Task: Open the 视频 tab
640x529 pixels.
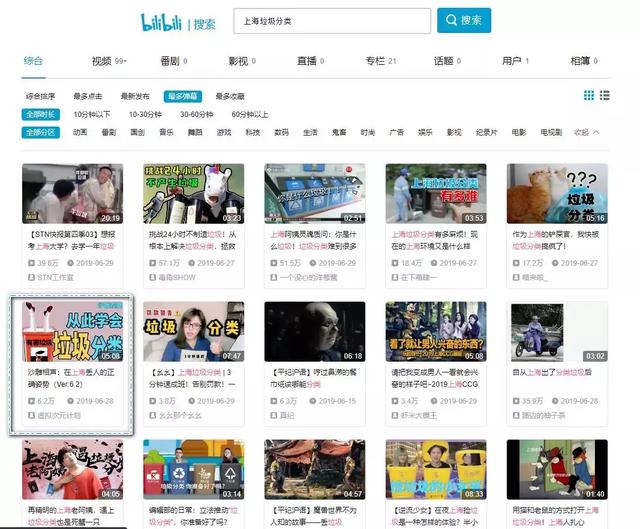Action: [109, 61]
